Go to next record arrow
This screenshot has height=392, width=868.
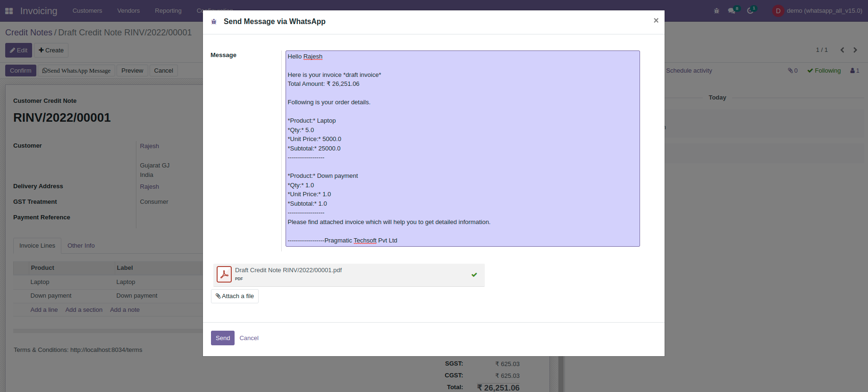pos(855,50)
